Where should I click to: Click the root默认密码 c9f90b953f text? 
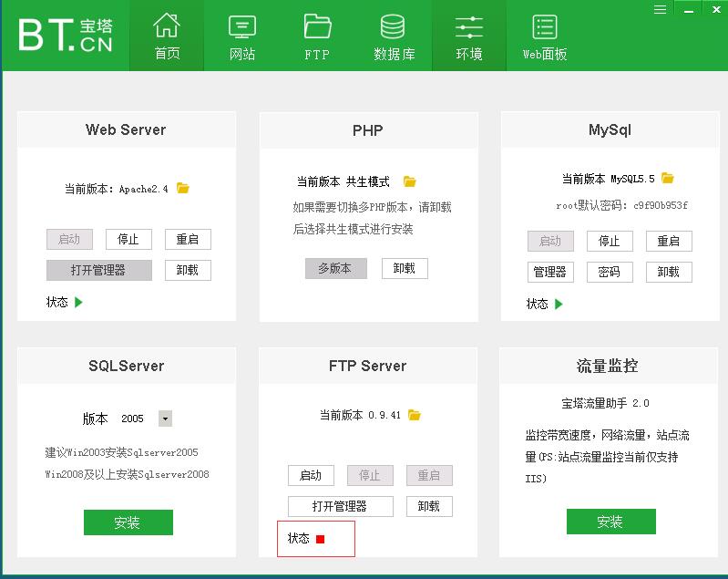pyautogui.click(x=621, y=205)
